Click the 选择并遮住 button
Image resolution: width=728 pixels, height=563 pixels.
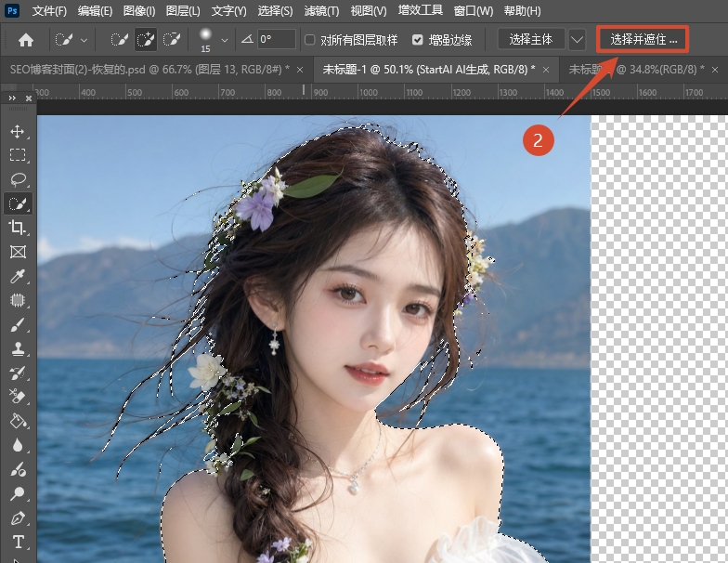(643, 40)
